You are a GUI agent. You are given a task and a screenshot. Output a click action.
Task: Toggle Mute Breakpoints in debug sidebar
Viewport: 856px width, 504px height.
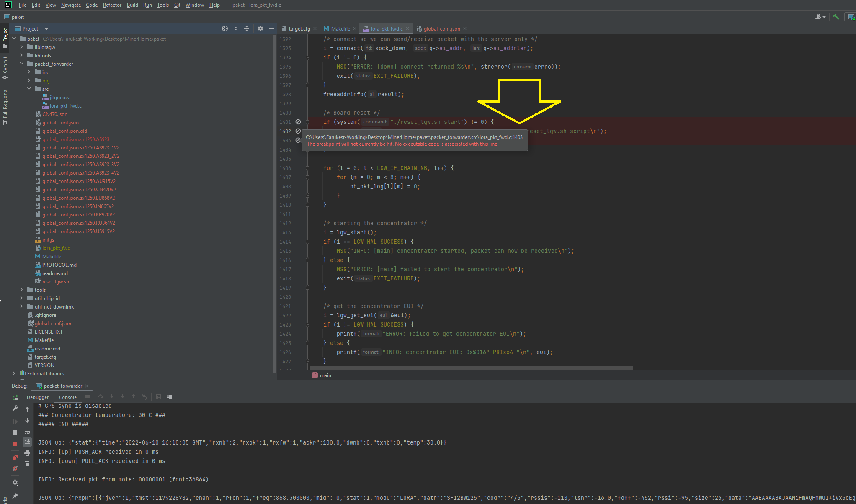click(15, 468)
